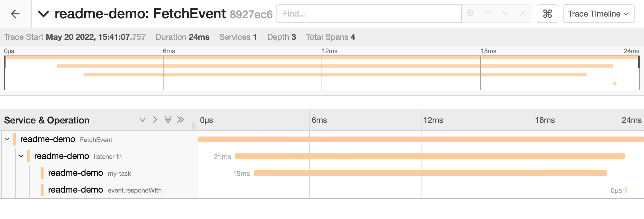Collapse all spans with double-chevron icon
The image size is (644, 219).
[180, 120]
